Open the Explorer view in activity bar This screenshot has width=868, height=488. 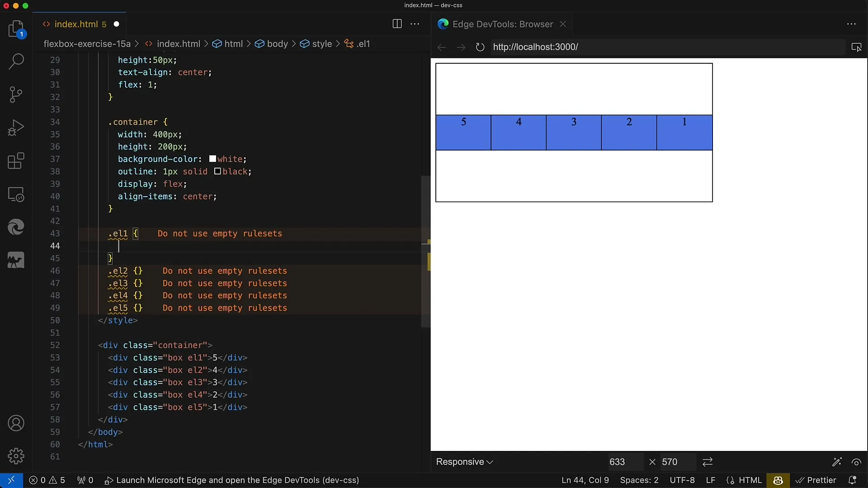click(16, 29)
